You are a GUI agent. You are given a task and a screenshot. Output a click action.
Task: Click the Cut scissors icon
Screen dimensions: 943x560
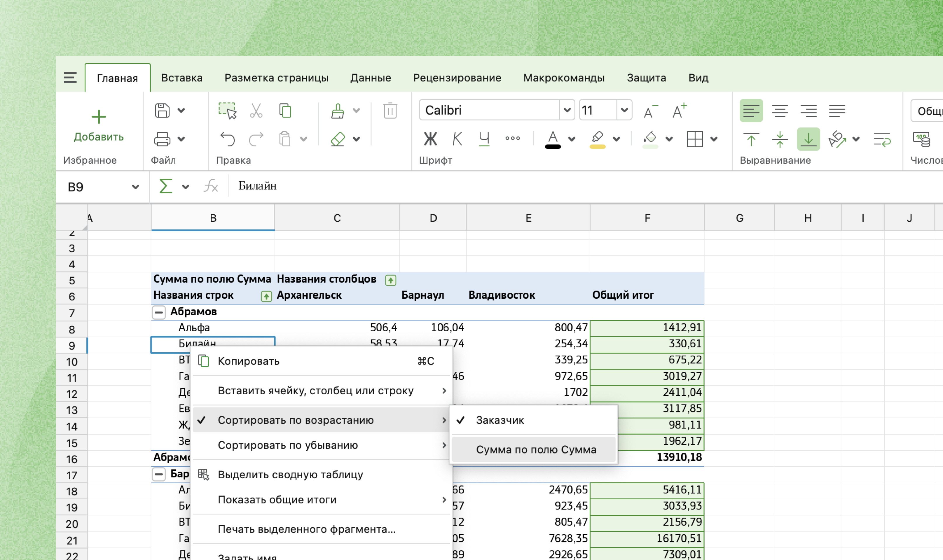pyautogui.click(x=256, y=111)
